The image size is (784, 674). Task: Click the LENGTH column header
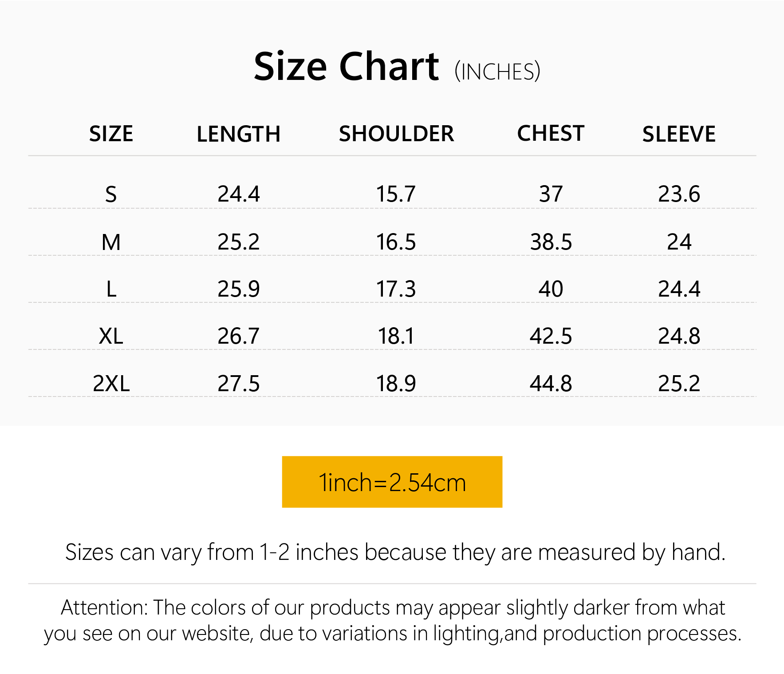238,134
